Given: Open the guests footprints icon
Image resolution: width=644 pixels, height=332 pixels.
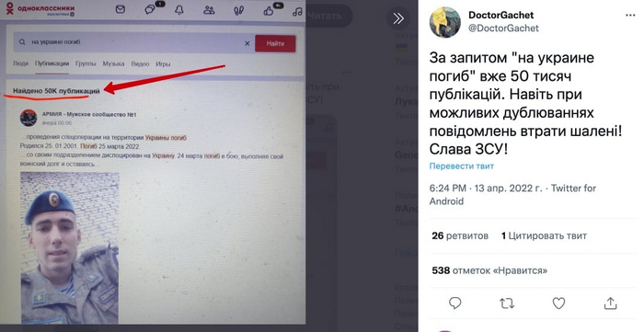Looking at the screenshot, I should pos(238,11).
